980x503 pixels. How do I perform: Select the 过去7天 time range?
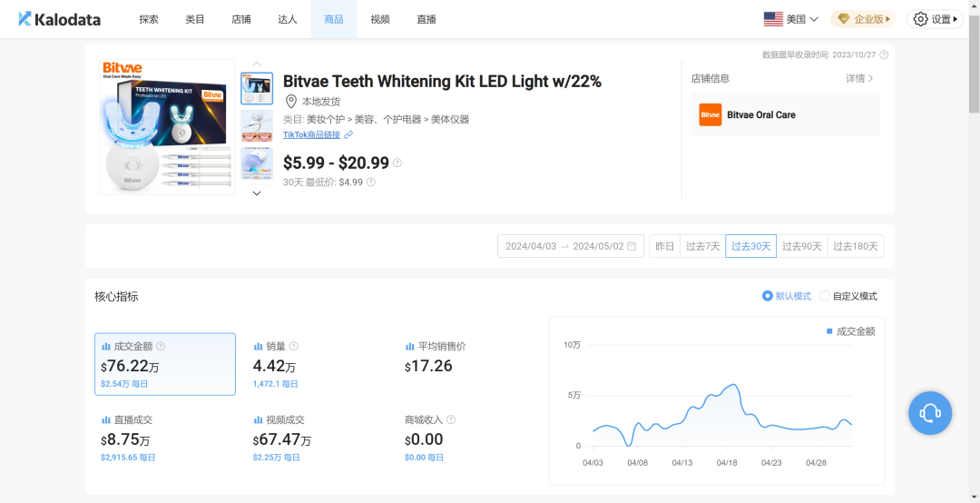click(702, 246)
